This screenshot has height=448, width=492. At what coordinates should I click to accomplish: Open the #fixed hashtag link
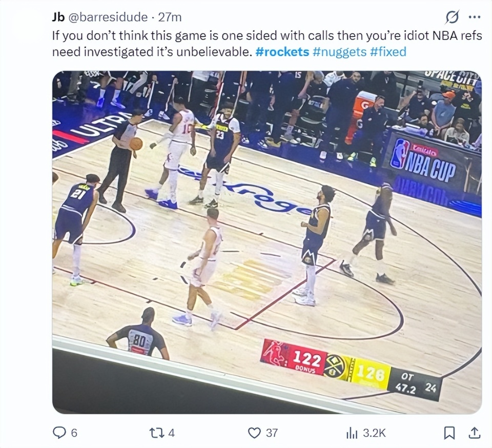[388, 51]
